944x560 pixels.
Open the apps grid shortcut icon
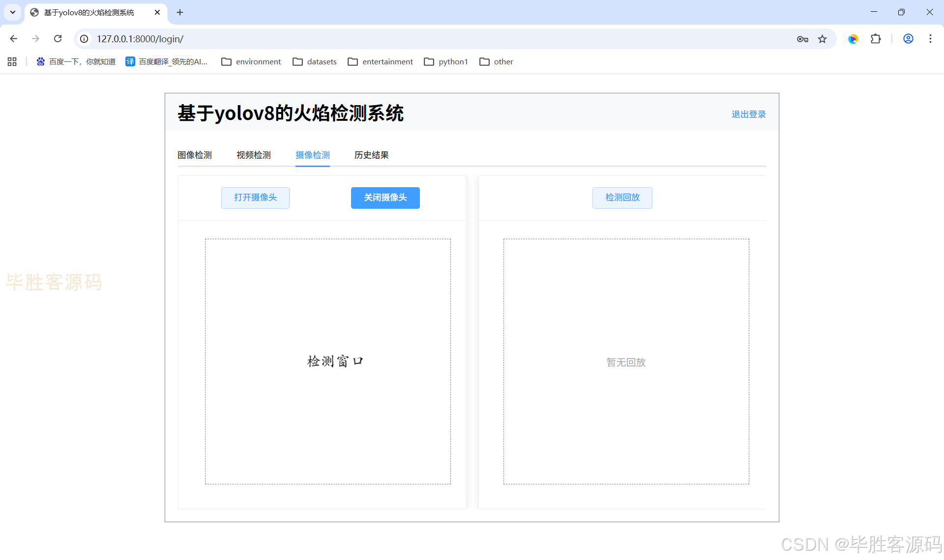click(x=12, y=61)
